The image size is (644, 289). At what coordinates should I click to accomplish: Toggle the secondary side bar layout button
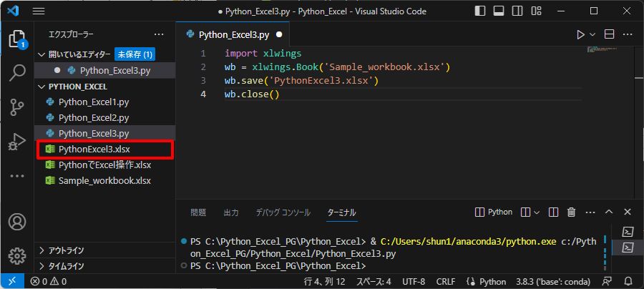(517, 11)
